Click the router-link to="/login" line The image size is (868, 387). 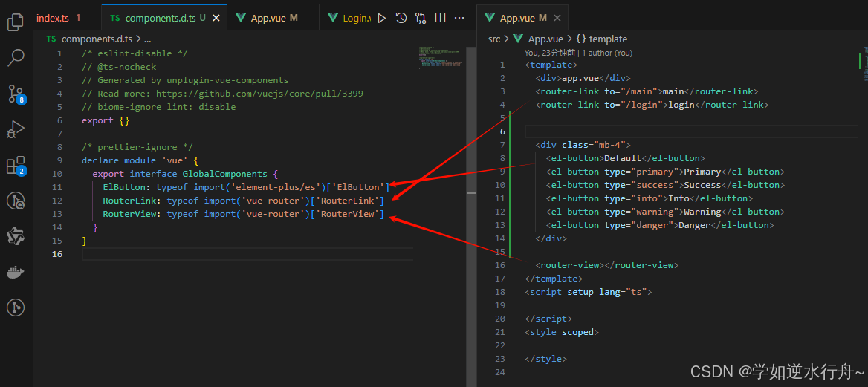[652, 105]
